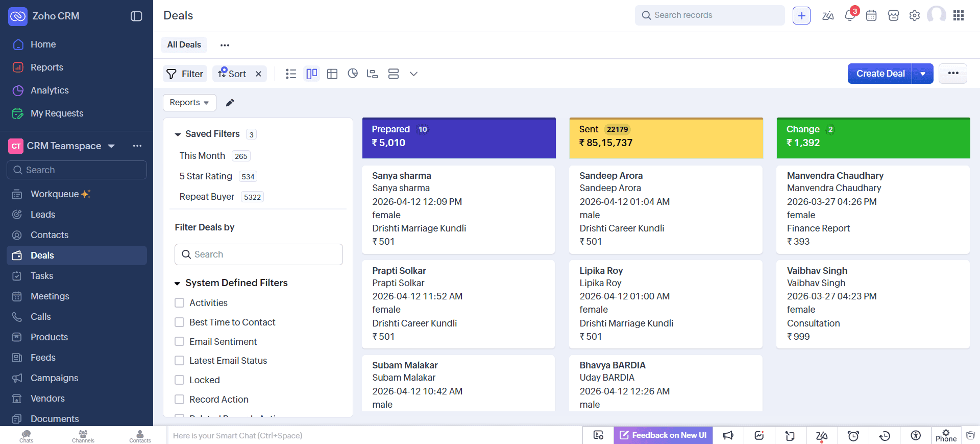The image size is (980, 444).
Task: Expand the CRM Teamspace switcher
Action: click(111, 146)
